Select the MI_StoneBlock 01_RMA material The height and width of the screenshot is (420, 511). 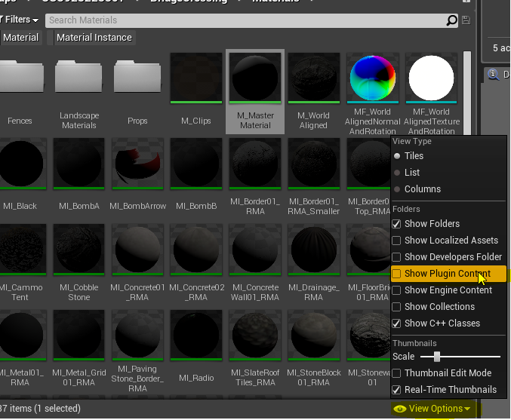(x=313, y=336)
